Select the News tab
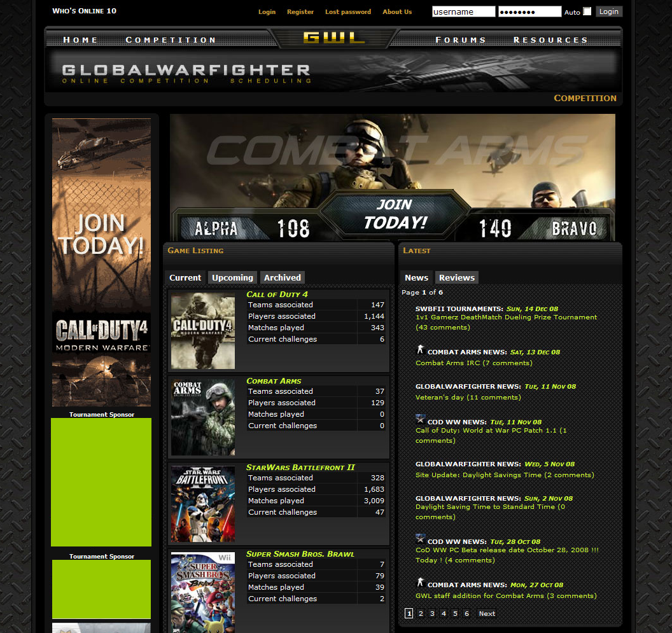Image resolution: width=672 pixels, height=633 pixels. 417,278
